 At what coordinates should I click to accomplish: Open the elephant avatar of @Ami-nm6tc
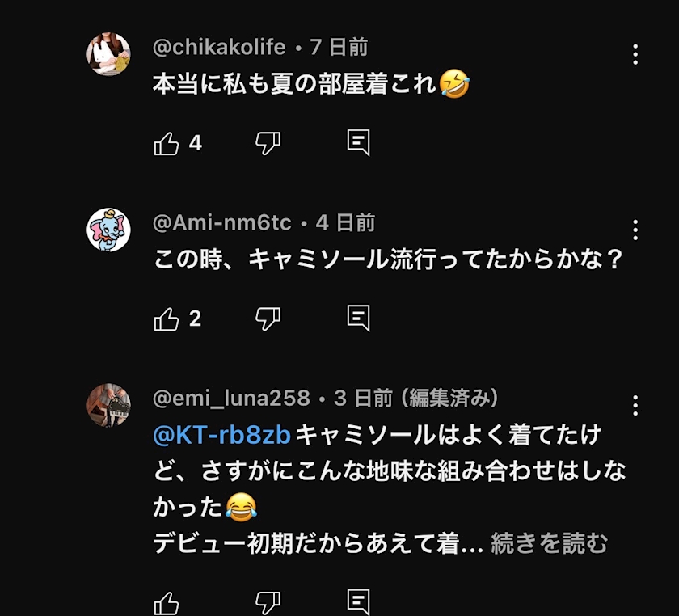coord(108,230)
